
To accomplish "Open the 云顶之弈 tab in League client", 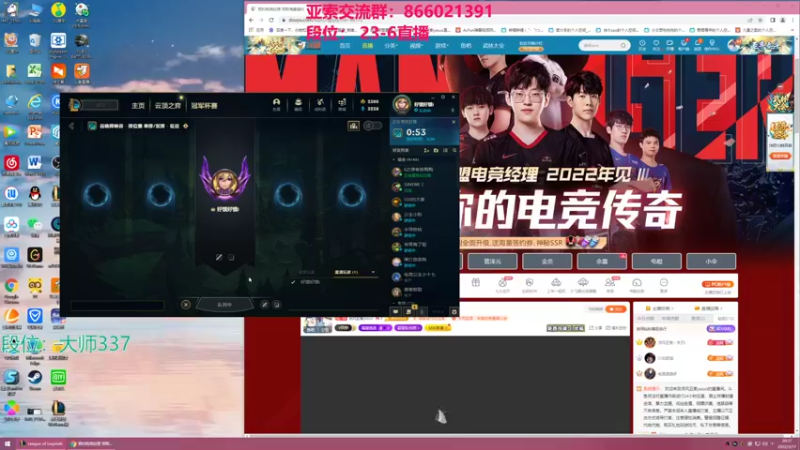I will (168, 106).
